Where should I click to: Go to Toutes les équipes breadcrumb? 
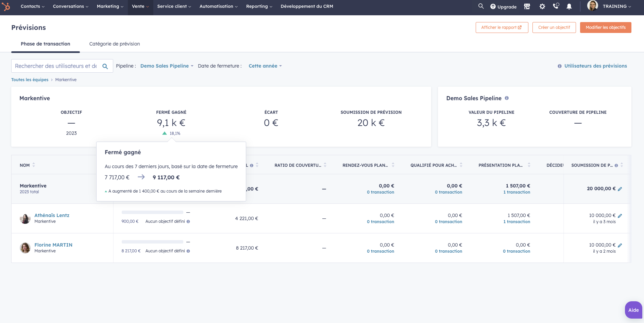[x=30, y=80]
